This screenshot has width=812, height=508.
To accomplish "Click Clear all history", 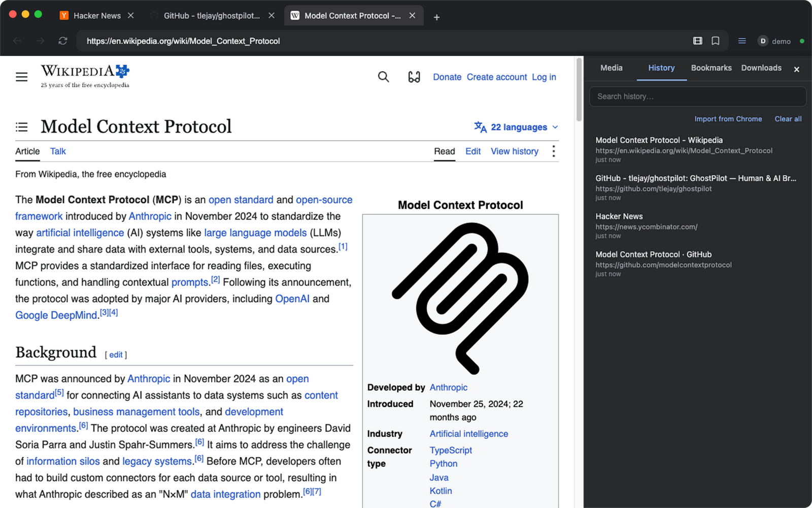I will [x=788, y=119].
